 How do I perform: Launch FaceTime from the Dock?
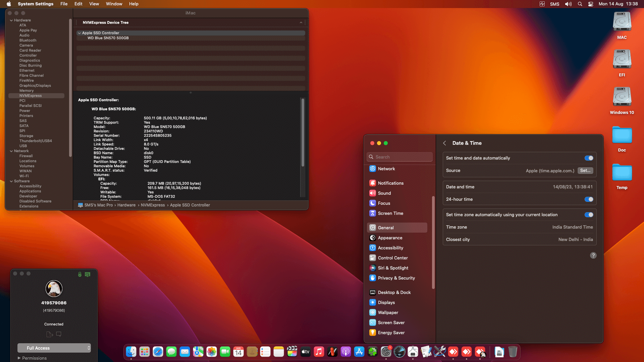225,352
